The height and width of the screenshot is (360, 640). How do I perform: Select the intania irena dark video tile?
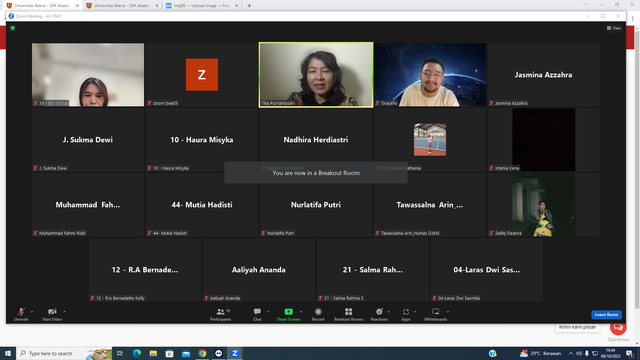click(x=544, y=140)
